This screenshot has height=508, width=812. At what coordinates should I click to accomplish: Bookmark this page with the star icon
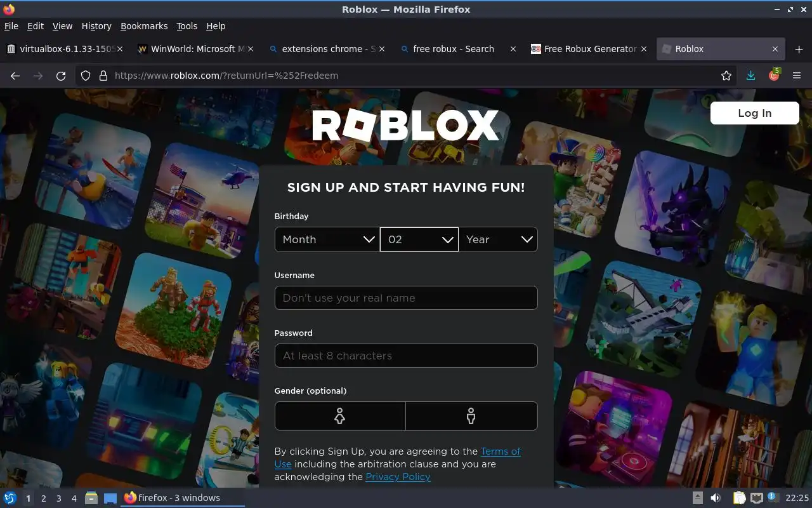[726, 76]
